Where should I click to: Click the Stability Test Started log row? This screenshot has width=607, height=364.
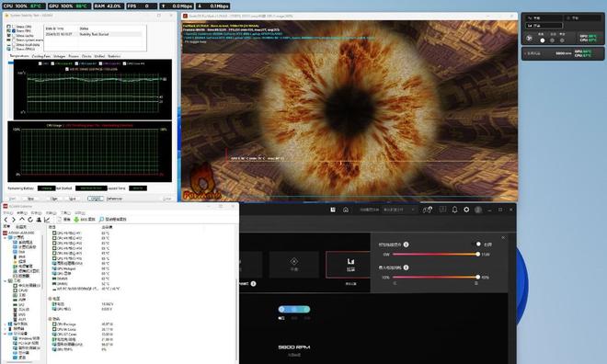93,34
